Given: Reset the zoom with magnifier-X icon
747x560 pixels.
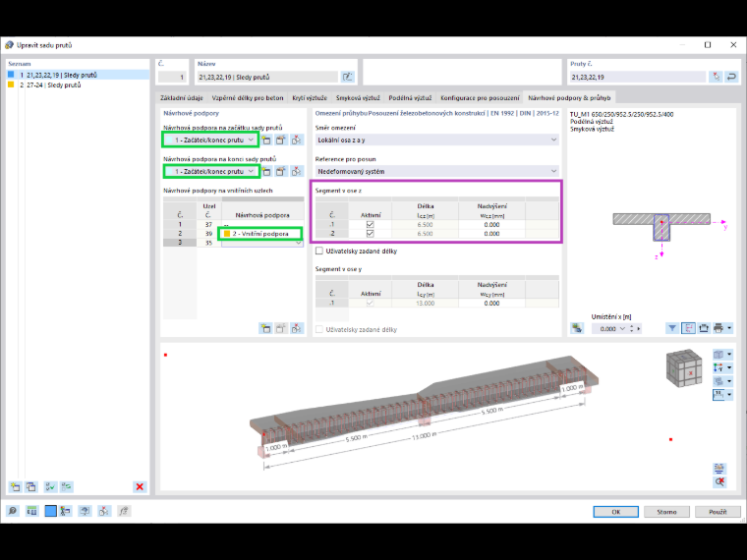Looking at the screenshot, I should tap(719, 482).
